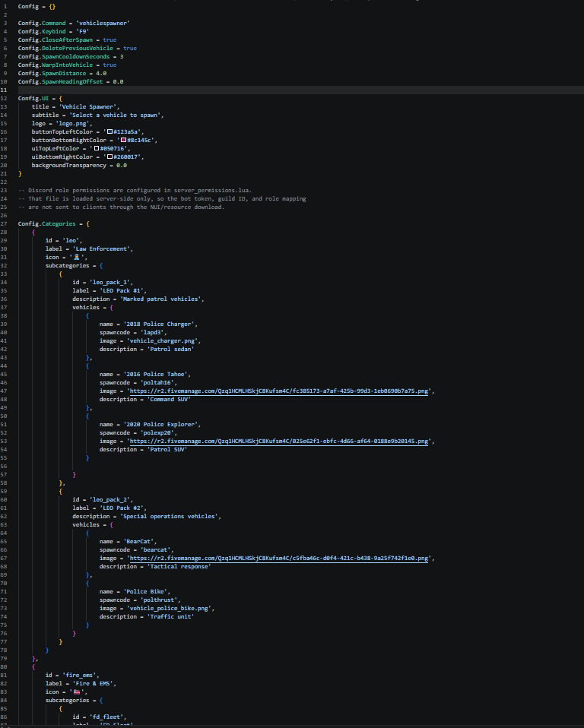Click backgroundTransparency key on line 20
The image size is (584, 728).
pos(68,166)
